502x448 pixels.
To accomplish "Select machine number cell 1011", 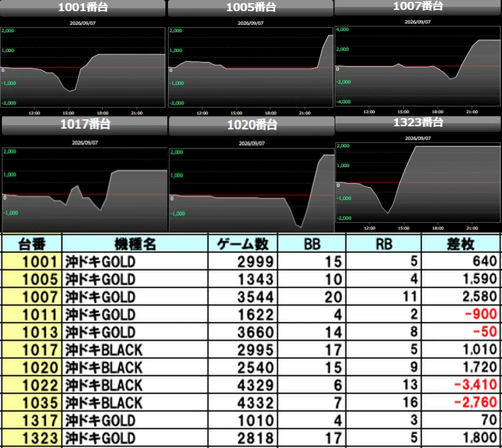I will click(32, 314).
